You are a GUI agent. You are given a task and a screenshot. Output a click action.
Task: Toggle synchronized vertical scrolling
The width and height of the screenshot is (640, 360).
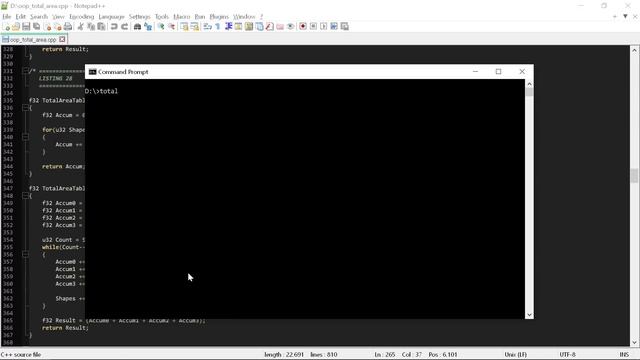(184, 27)
